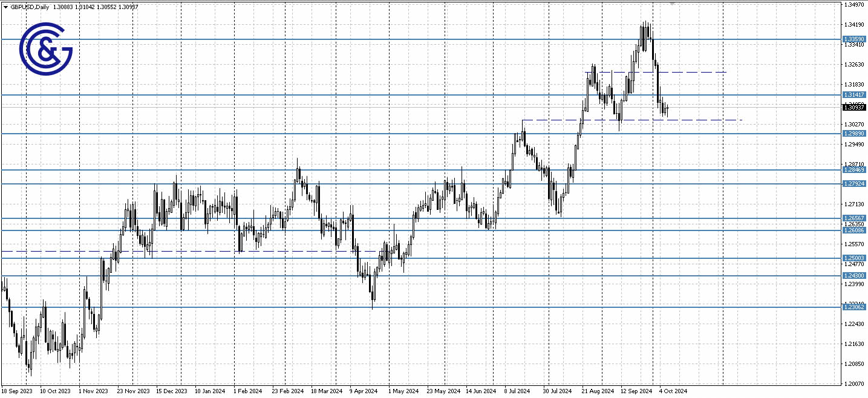
Task: Select the 1.33590 resistance level line
Action: [423, 39]
